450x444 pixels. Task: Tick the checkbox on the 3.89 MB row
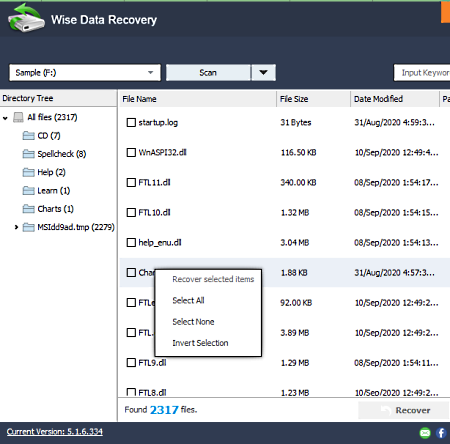coord(131,332)
